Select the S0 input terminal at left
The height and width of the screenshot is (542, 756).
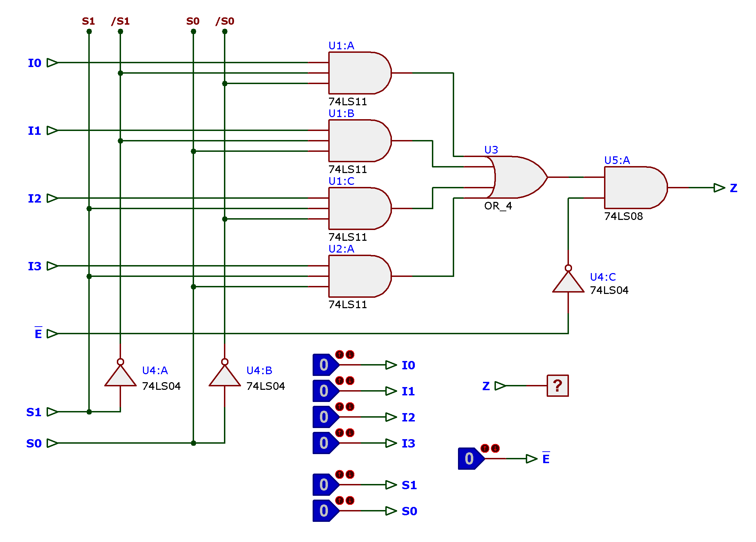pyautogui.click(x=52, y=443)
